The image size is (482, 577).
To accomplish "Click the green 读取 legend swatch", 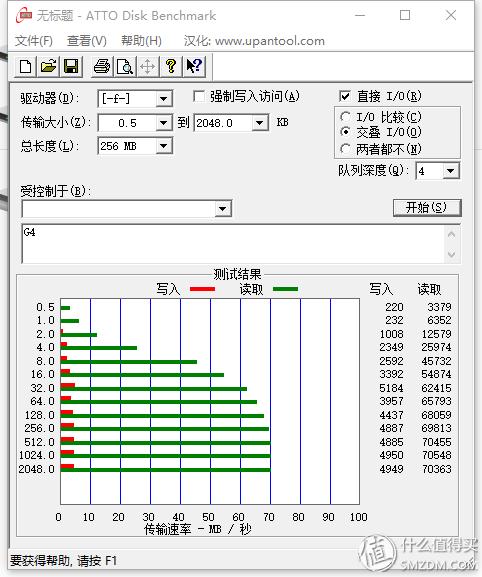I will pos(286,289).
